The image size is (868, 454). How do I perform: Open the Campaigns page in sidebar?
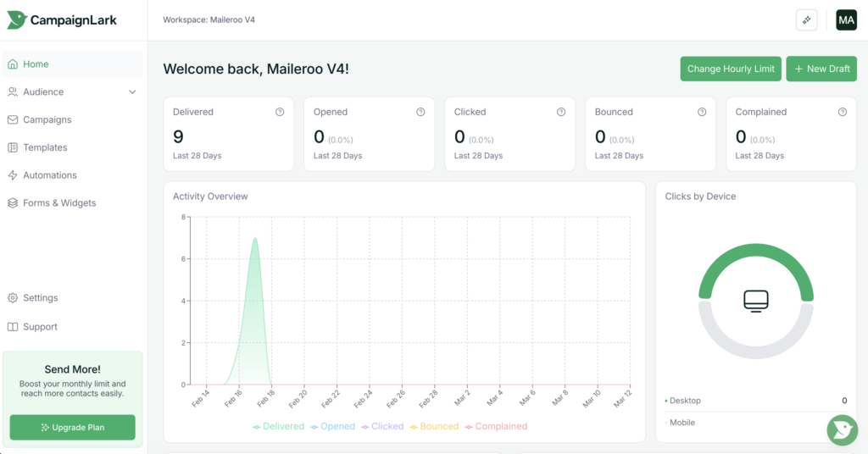click(47, 120)
